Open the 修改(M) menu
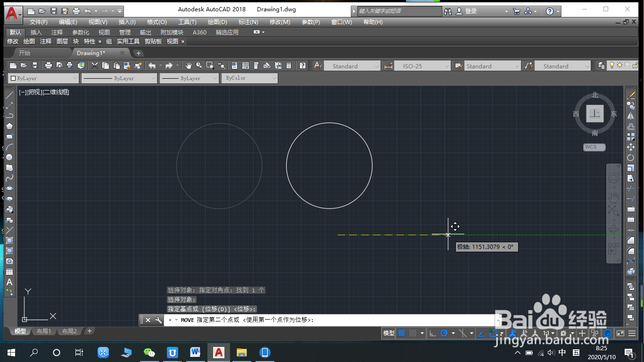Viewport: 644px width, 362px height. click(x=280, y=22)
